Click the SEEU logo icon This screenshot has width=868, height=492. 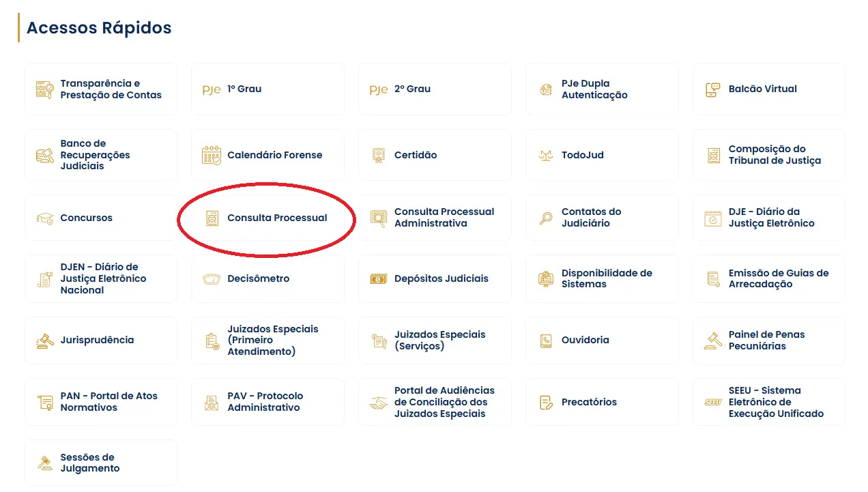point(713,403)
